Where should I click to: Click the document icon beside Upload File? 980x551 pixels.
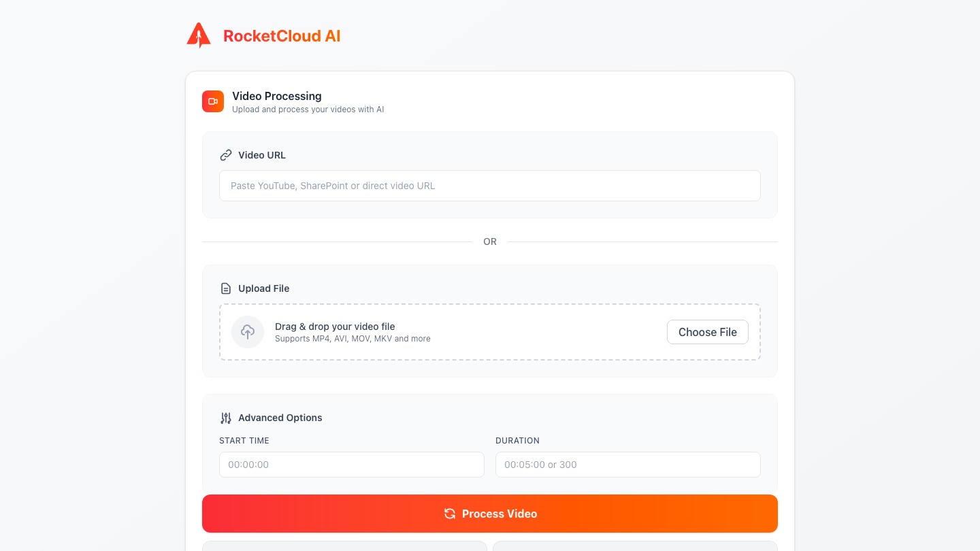226,288
